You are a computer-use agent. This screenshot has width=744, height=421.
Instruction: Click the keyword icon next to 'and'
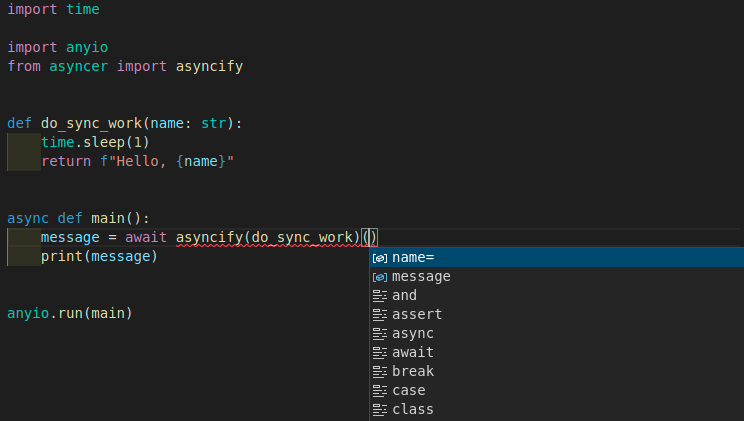pos(379,296)
